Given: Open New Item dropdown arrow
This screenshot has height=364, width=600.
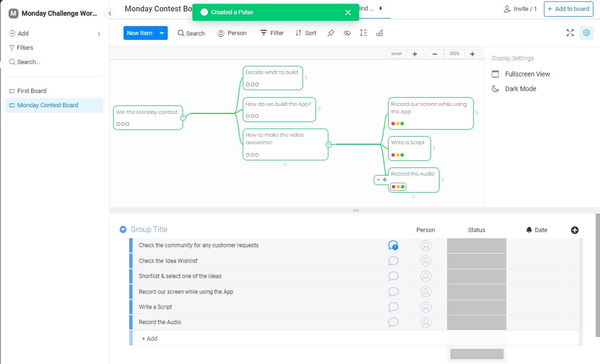Looking at the screenshot, I should [x=162, y=33].
